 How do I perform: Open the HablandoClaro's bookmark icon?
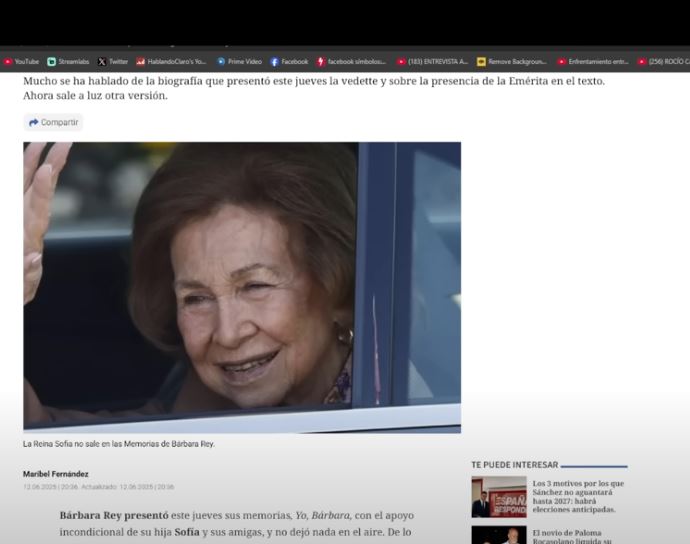[x=140, y=62]
